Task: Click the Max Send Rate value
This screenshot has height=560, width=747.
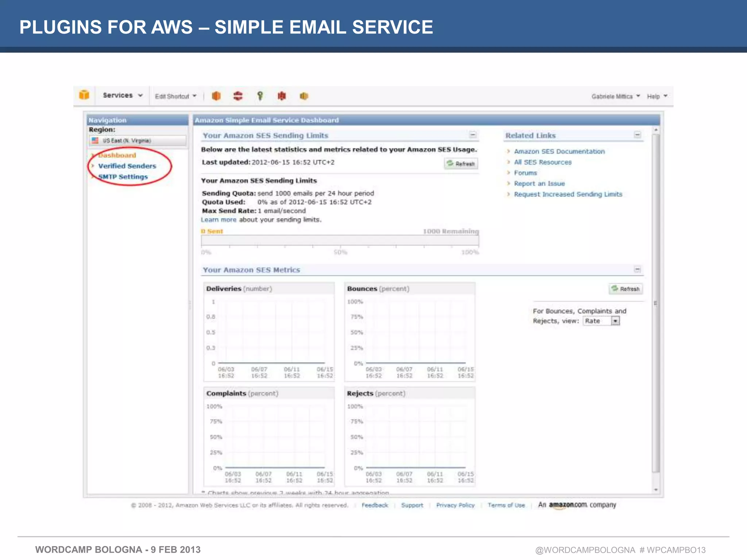Action: 282,211
